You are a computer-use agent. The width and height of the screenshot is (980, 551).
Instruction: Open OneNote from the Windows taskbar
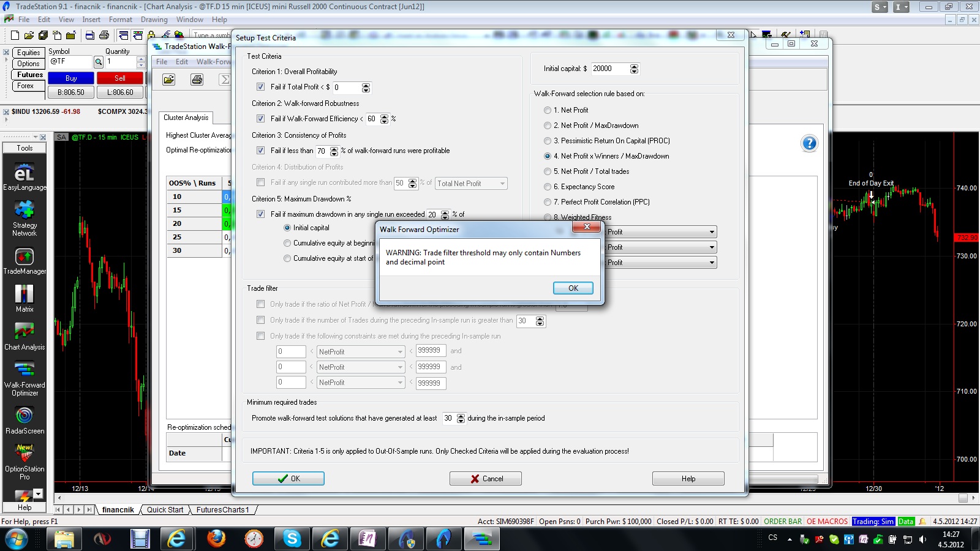tap(367, 539)
